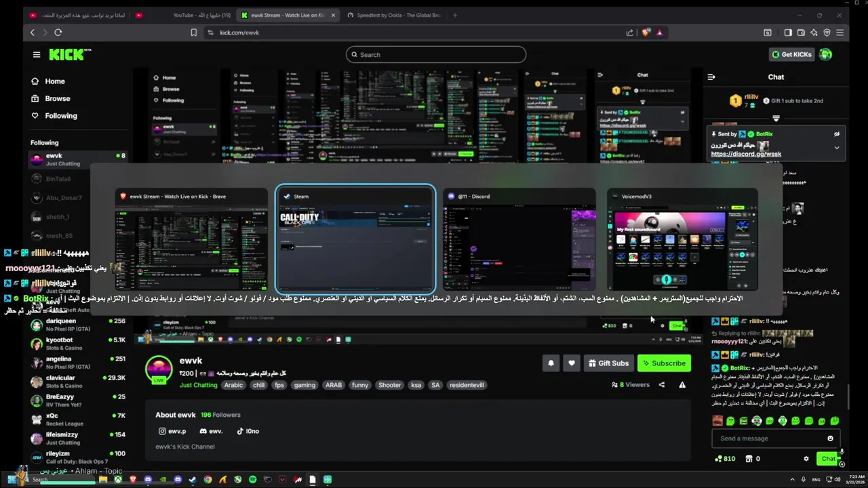Open the Get KICKs button
Image resolution: width=868 pixels, height=488 pixels.
click(x=791, y=55)
